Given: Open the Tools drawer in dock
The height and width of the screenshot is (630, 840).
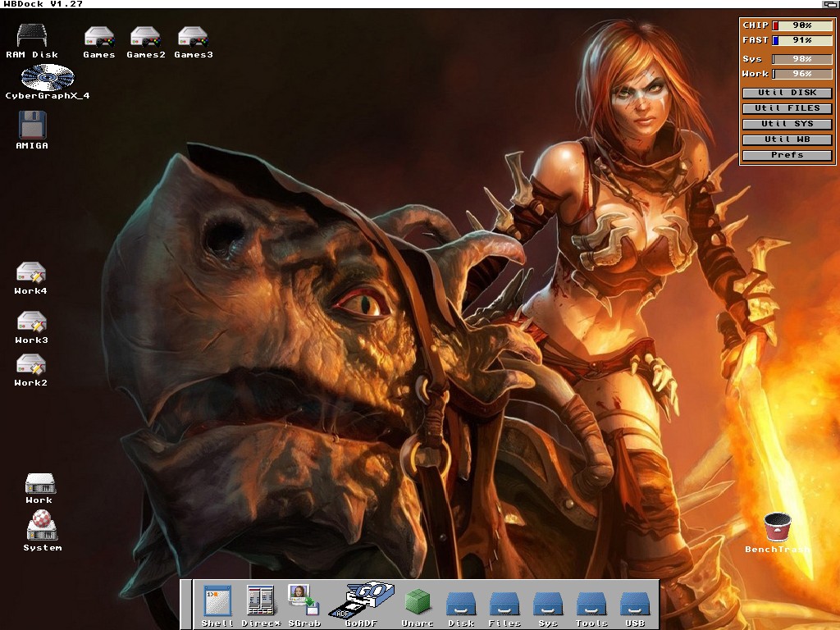Looking at the screenshot, I should [591, 604].
